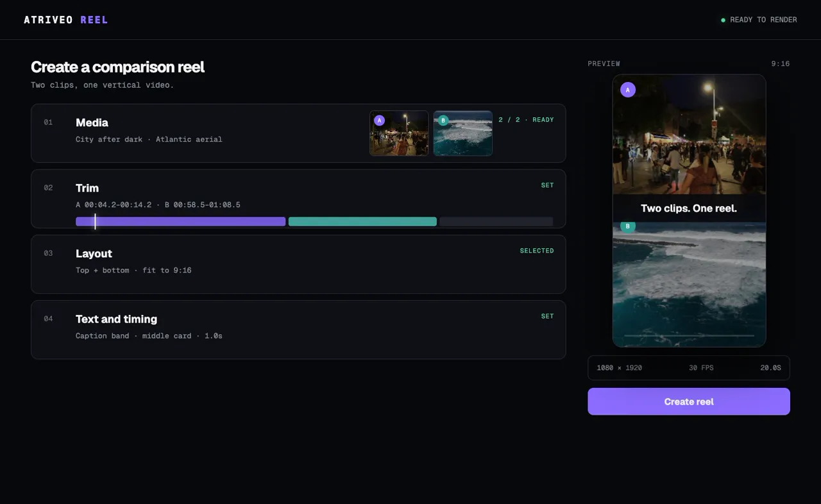Click step number 03
This screenshot has height=504, width=821.
48,253
